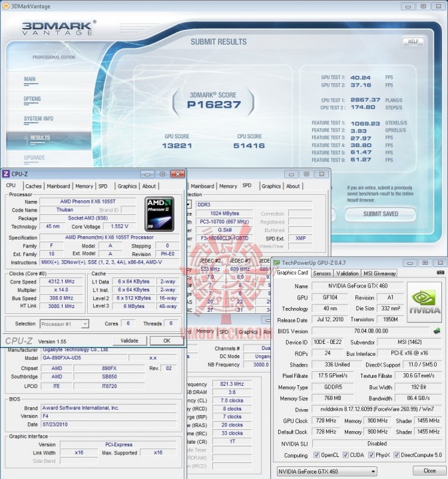Screen dimensions: 448x479
Task: Open the NVIDIA GeForce GTX 460 dropdown
Action: [x=327, y=472]
